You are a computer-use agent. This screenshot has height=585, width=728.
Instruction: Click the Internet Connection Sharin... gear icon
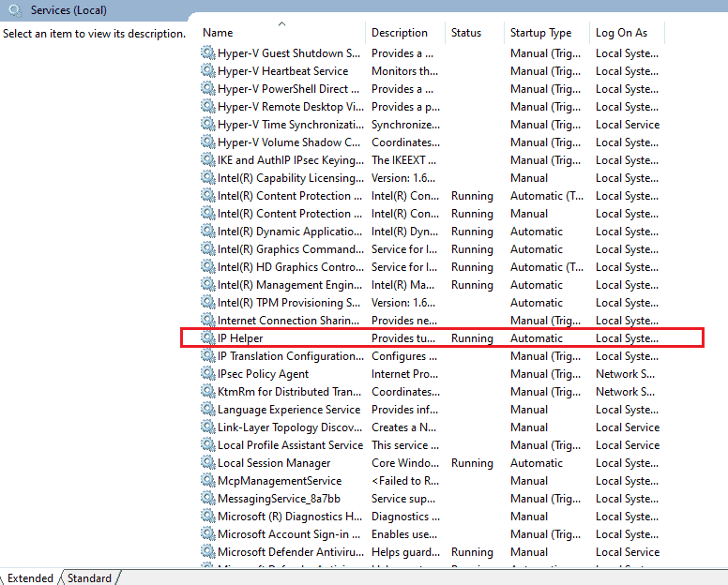click(207, 320)
